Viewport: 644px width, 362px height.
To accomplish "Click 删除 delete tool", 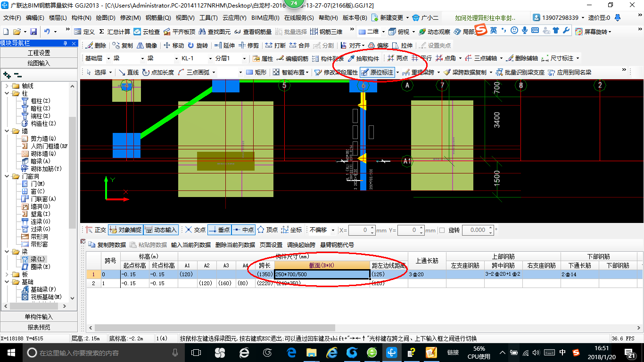I will (x=96, y=46).
